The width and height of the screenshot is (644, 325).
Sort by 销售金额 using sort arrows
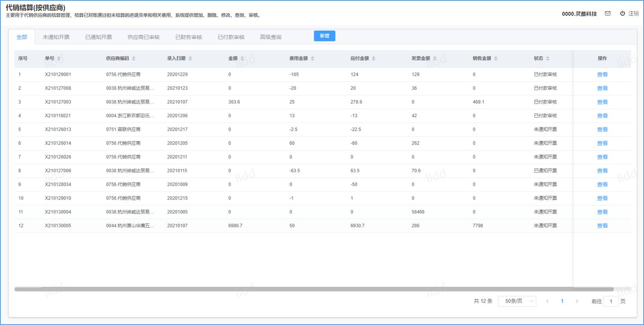pos(496,58)
